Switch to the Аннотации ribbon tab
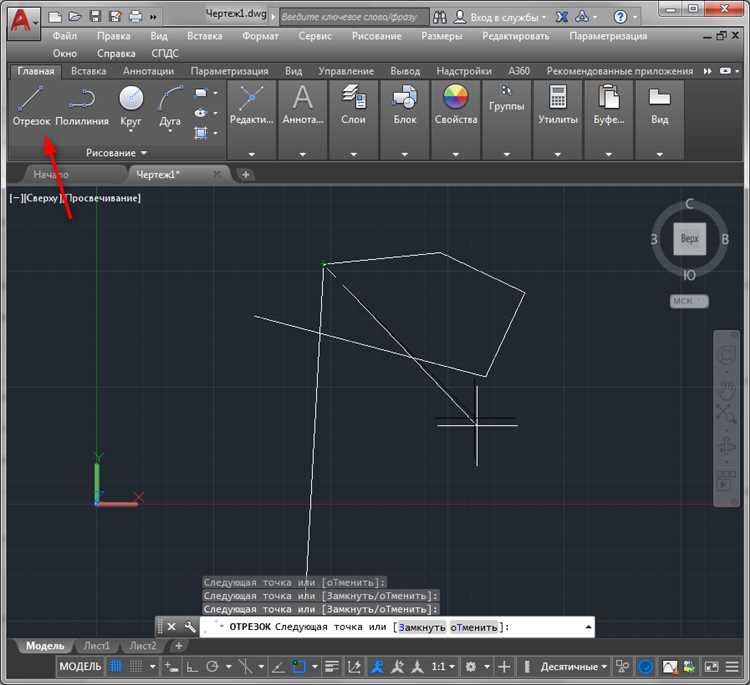Image resolution: width=750 pixels, height=685 pixels. [x=148, y=71]
